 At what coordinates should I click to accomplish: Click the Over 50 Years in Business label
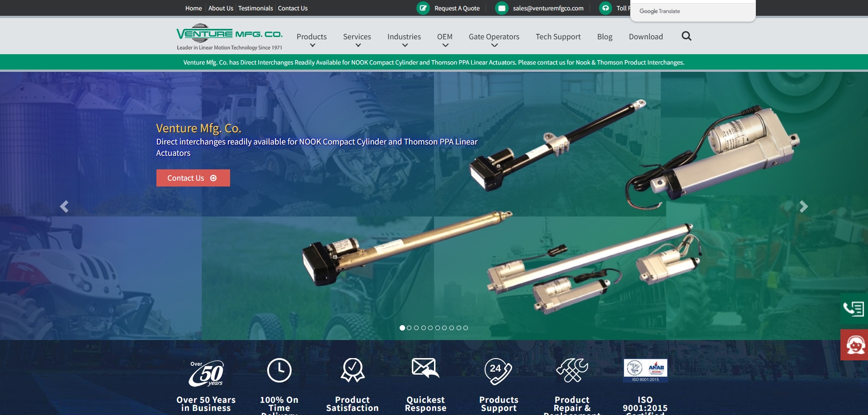click(x=206, y=404)
